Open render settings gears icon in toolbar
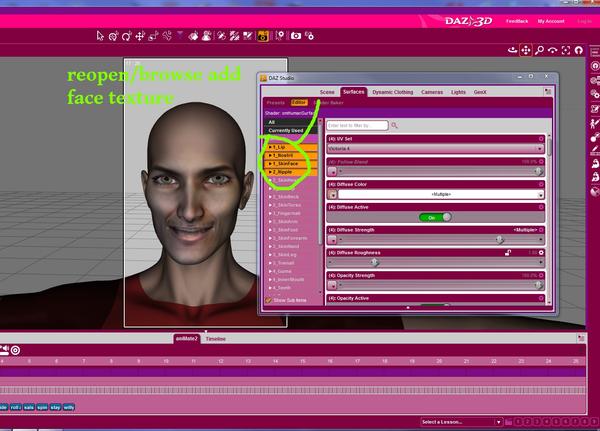The width and height of the screenshot is (600, 431). pyautogui.click(x=309, y=36)
